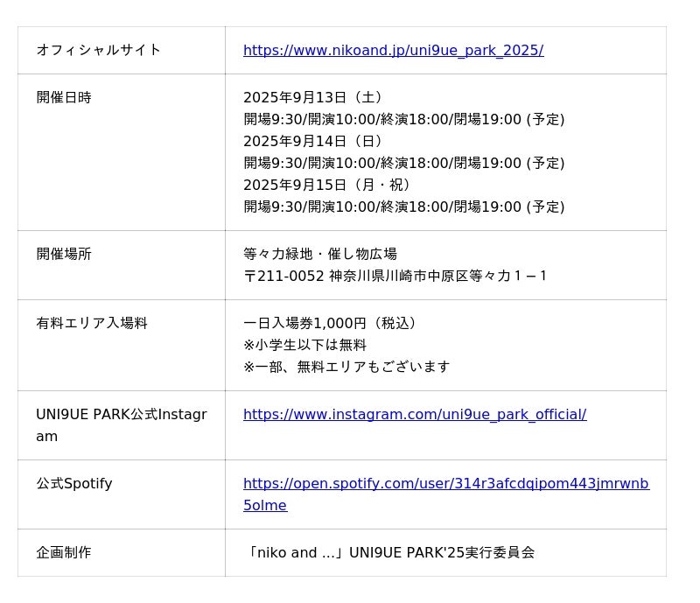Click the 開催場所 row label

pyautogui.click(x=64, y=254)
